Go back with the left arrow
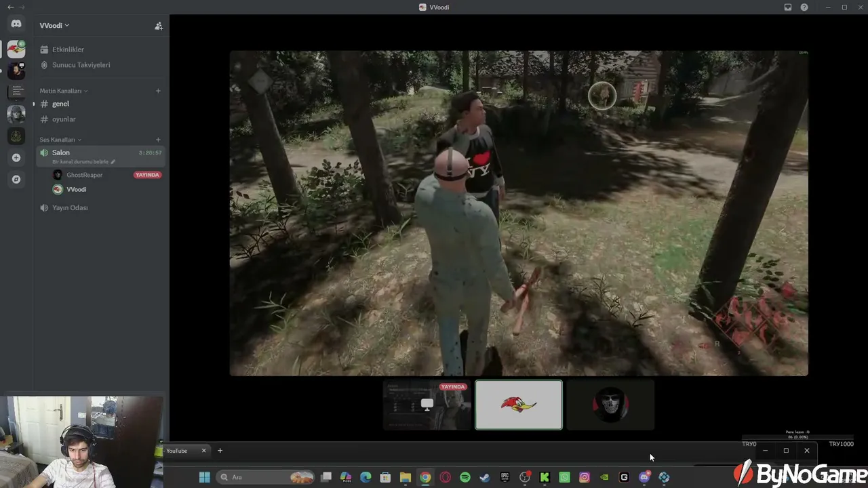 point(10,7)
